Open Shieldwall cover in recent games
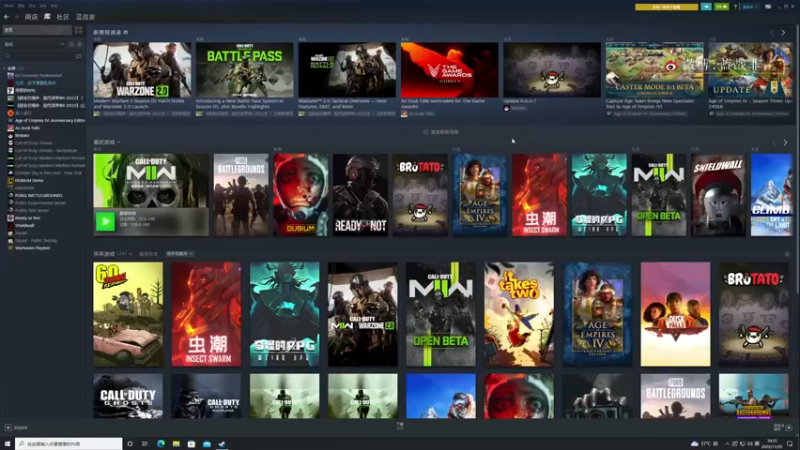This screenshot has height=450, width=800. click(x=718, y=195)
